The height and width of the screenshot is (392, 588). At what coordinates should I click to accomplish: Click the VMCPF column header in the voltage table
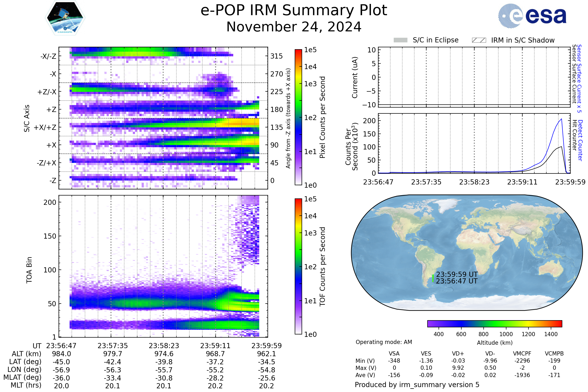(522, 354)
